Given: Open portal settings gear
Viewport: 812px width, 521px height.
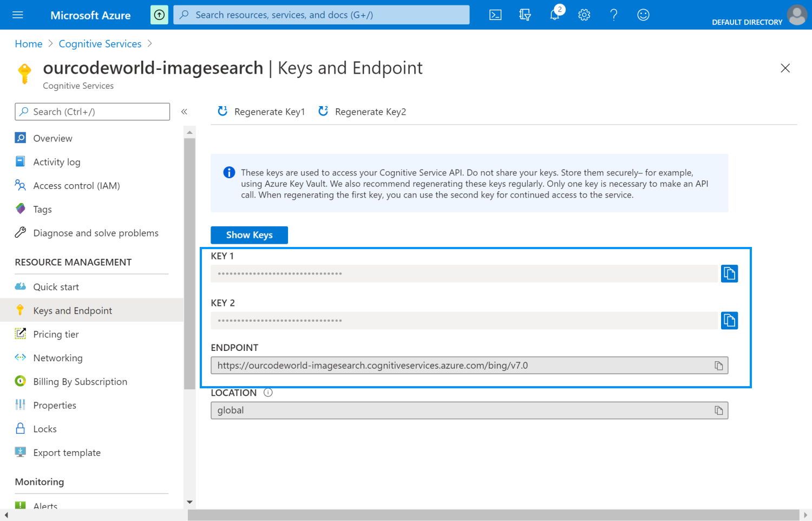Looking at the screenshot, I should pos(584,15).
